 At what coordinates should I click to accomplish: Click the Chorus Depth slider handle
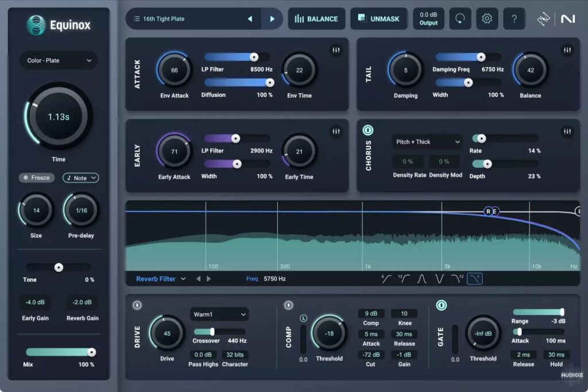point(487,164)
